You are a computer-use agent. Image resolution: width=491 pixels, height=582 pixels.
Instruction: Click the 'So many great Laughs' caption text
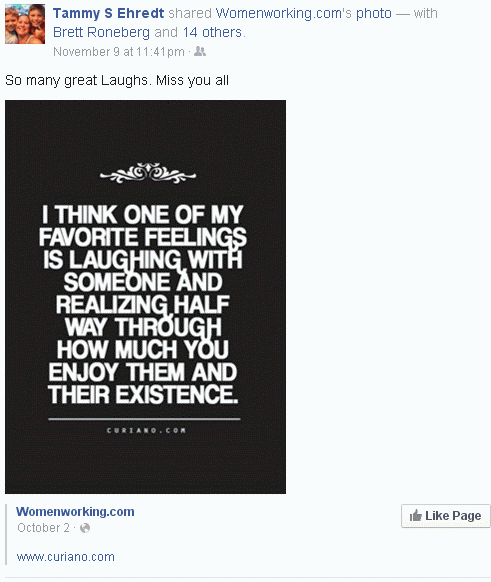coord(117,81)
